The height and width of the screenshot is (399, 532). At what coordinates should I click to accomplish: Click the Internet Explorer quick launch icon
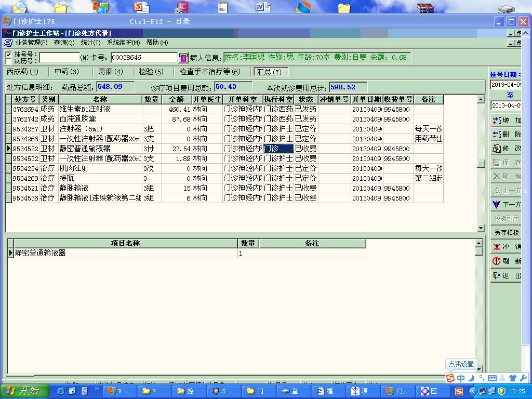point(61,392)
